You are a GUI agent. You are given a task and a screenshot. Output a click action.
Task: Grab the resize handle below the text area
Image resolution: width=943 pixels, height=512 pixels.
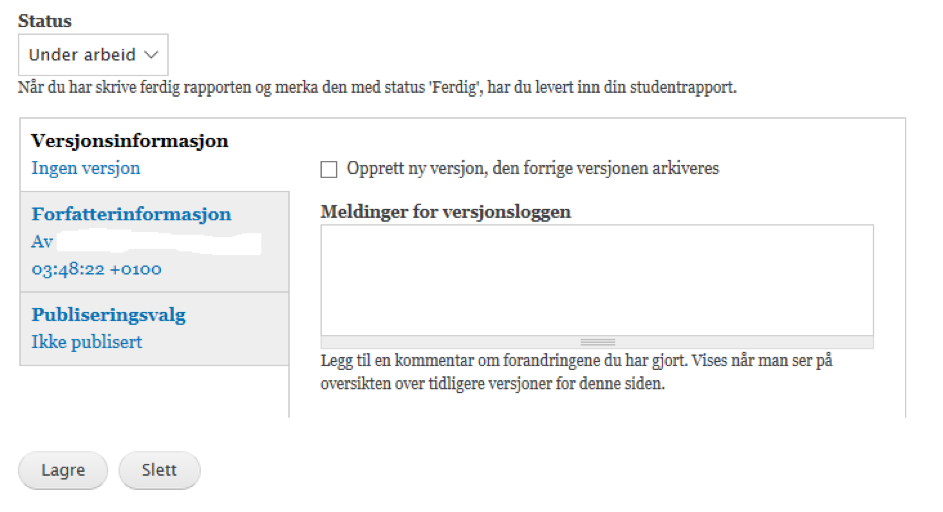pos(597,342)
